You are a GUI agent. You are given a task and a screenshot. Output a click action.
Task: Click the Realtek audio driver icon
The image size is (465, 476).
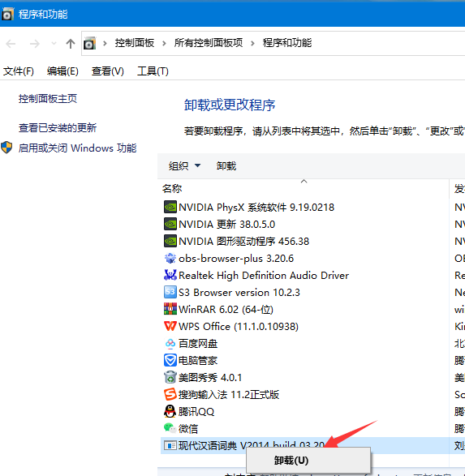[170, 275]
